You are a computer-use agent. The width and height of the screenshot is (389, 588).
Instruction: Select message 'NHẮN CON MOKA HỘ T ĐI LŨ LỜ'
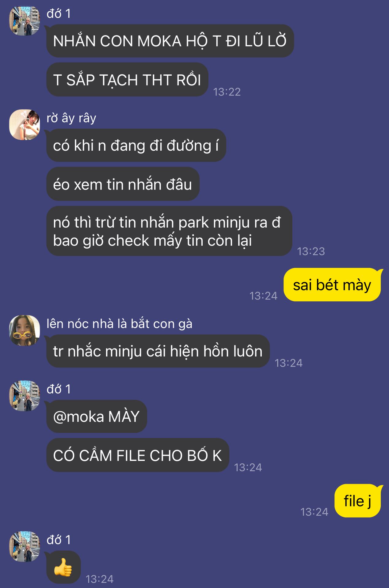click(x=170, y=41)
